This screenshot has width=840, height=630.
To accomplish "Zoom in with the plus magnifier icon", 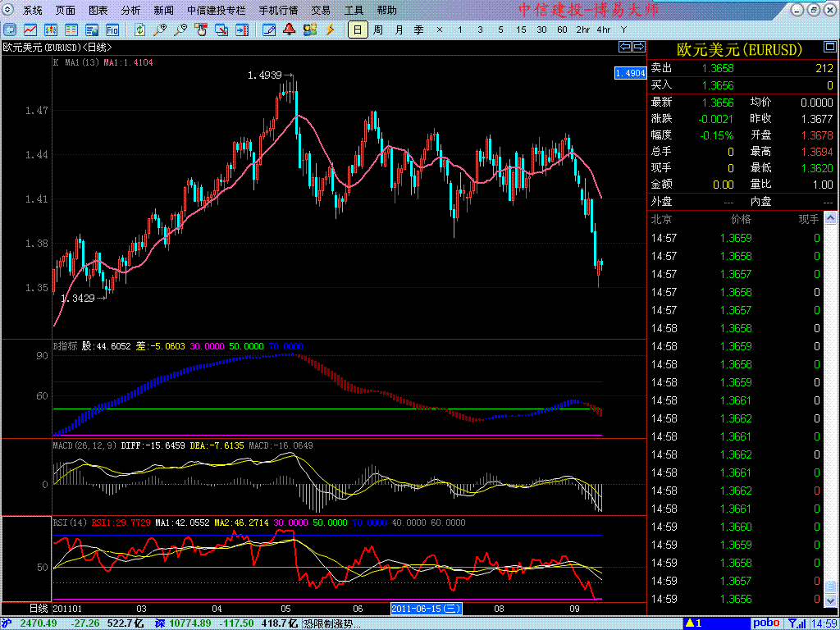I will (x=160, y=30).
